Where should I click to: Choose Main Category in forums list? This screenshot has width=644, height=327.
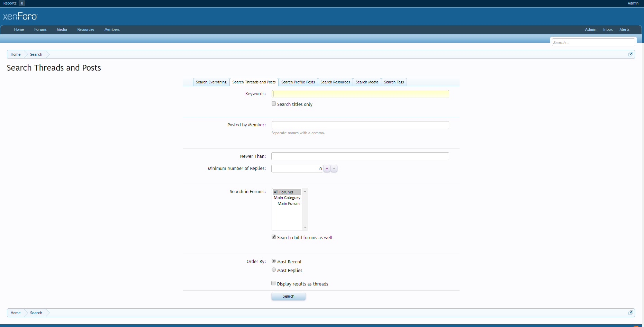(x=287, y=198)
